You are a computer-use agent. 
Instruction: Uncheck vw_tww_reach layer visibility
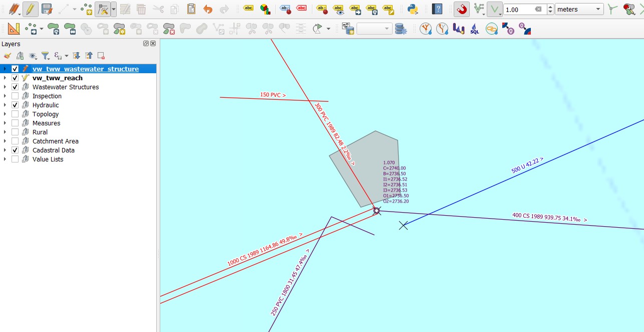click(15, 78)
